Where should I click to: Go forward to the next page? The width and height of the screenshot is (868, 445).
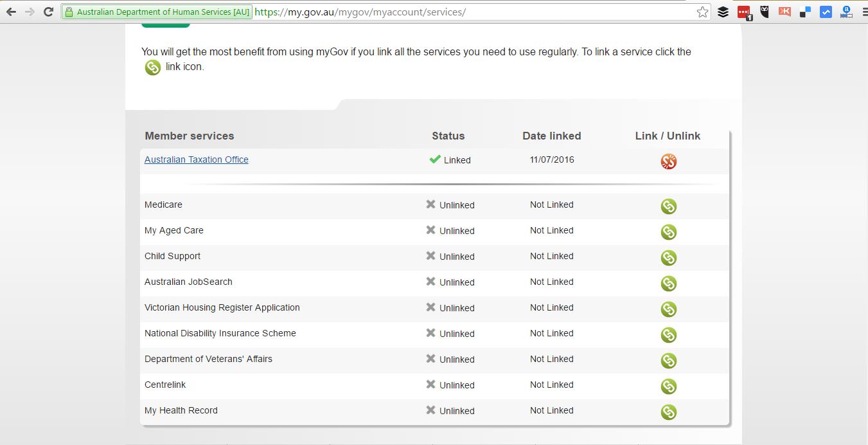[x=30, y=12]
